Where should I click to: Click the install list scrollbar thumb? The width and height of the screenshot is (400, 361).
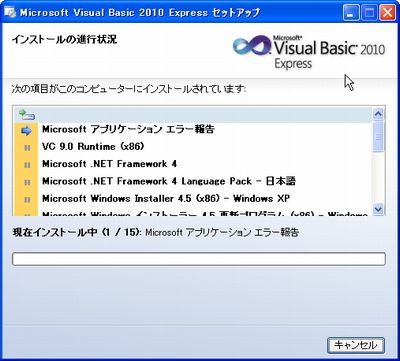[378, 137]
